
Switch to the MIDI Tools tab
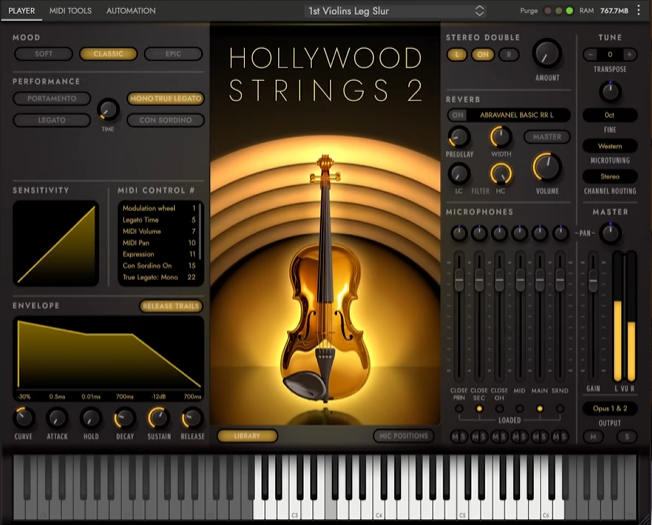click(68, 11)
